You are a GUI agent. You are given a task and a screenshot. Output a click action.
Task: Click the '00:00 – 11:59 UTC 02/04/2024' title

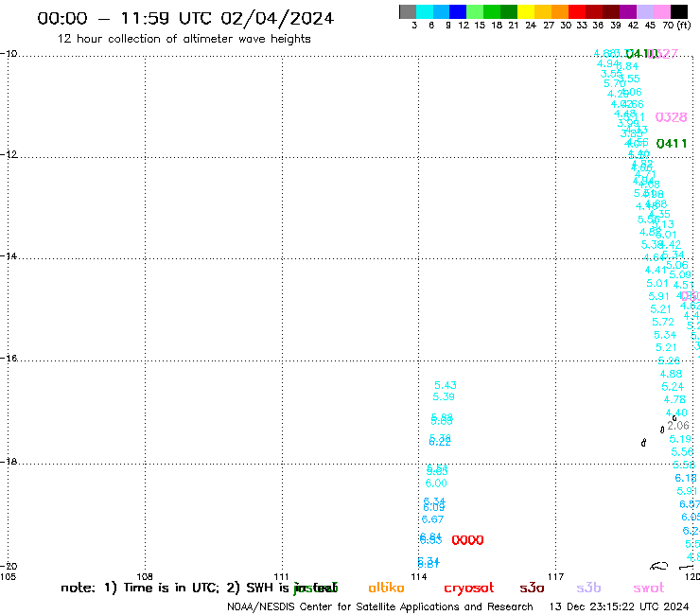(185, 18)
